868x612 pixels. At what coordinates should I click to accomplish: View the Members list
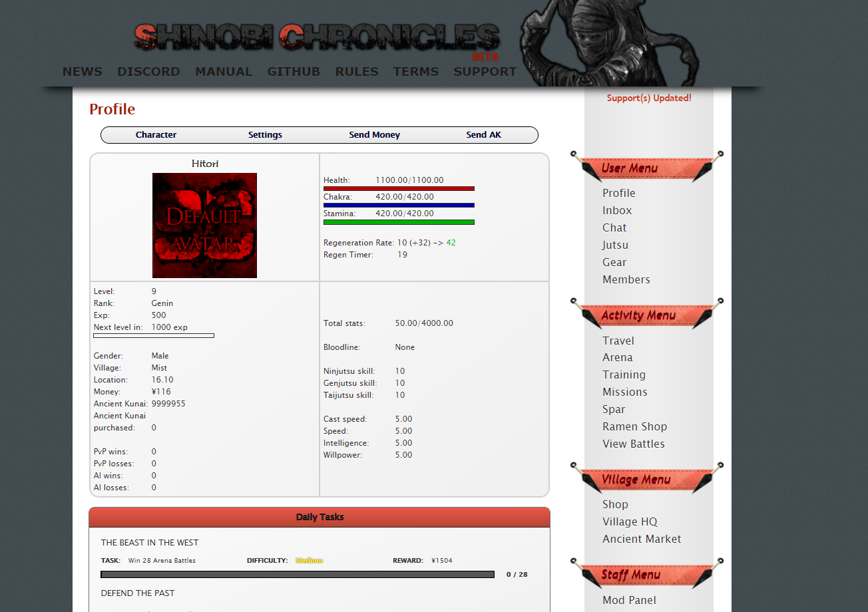tap(626, 279)
